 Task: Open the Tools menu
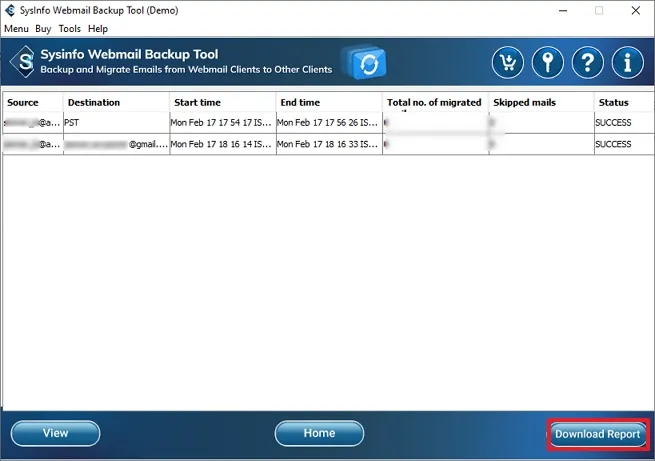click(x=69, y=29)
